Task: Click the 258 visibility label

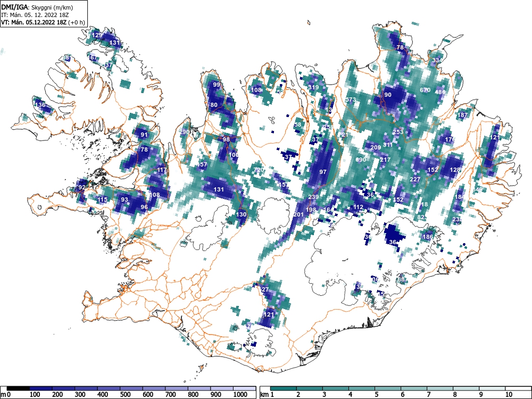Action: 328,127
